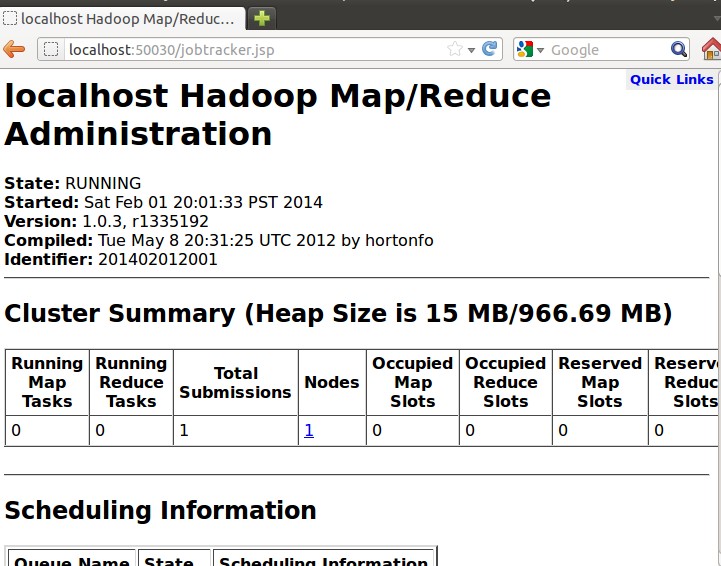Click the Version 1.0.3, r1335192 text

106,221
